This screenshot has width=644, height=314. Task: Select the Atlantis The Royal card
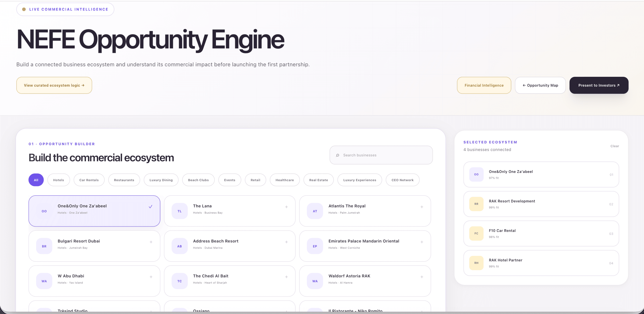[365, 211]
